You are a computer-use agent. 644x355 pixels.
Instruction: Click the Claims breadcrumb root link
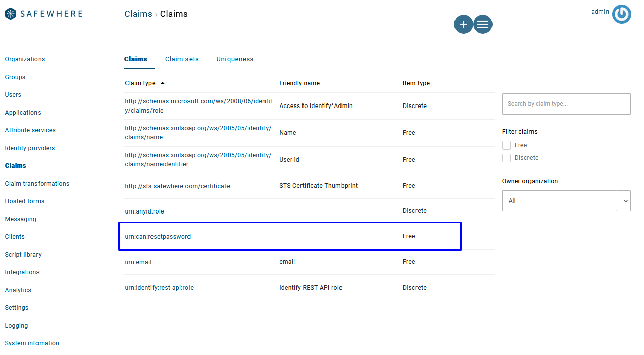[138, 14]
